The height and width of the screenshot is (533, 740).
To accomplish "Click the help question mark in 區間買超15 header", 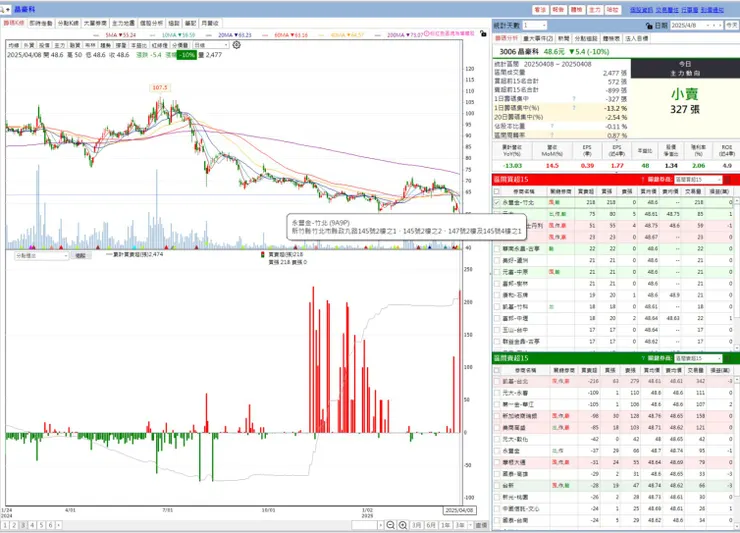I will coord(643,179).
